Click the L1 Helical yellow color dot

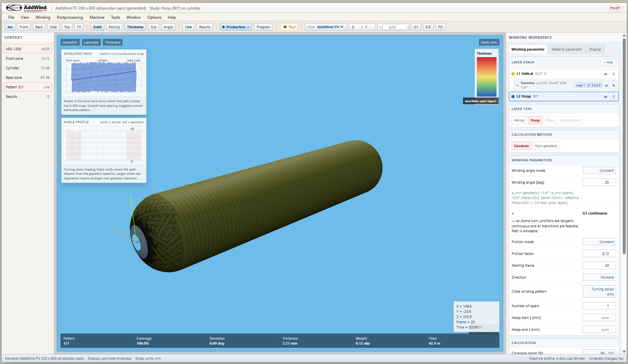(x=513, y=74)
